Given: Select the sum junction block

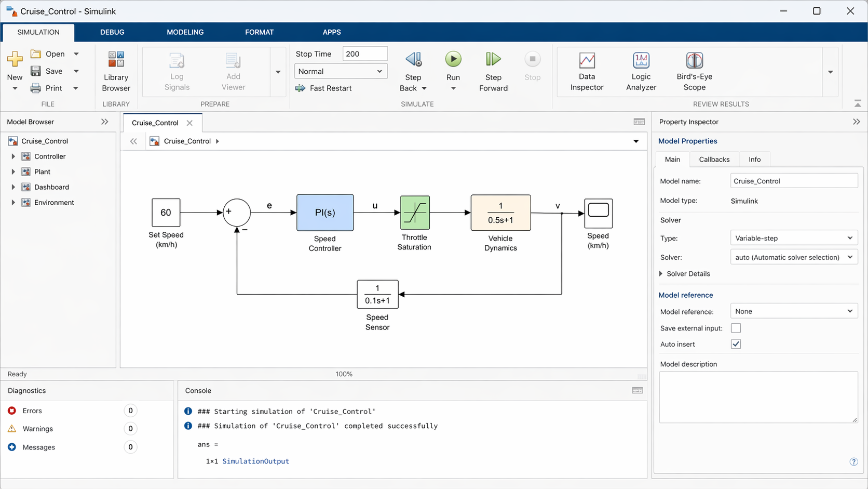Looking at the screenshot, I should [237, 213].
